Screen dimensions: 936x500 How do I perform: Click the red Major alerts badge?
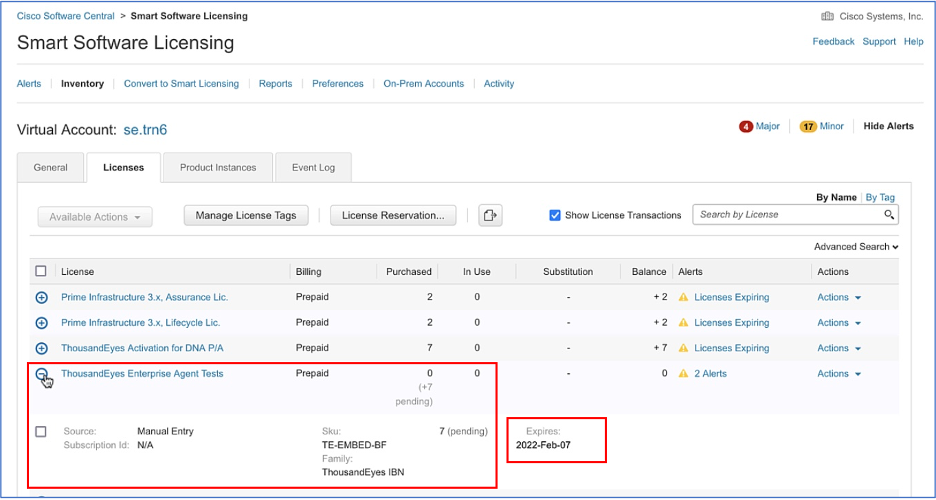pos(746,127)
